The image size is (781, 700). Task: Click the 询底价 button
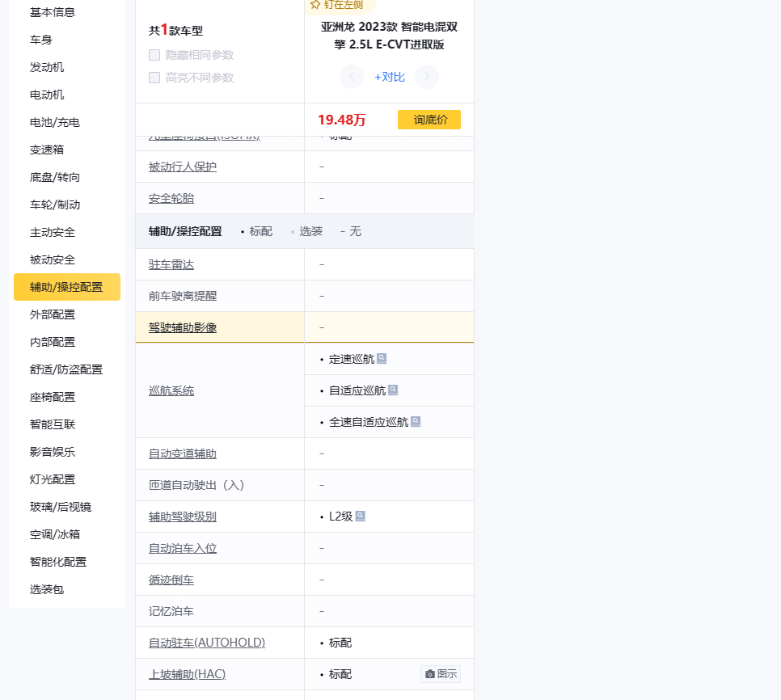pyautogui.click(x=429, y=120)
